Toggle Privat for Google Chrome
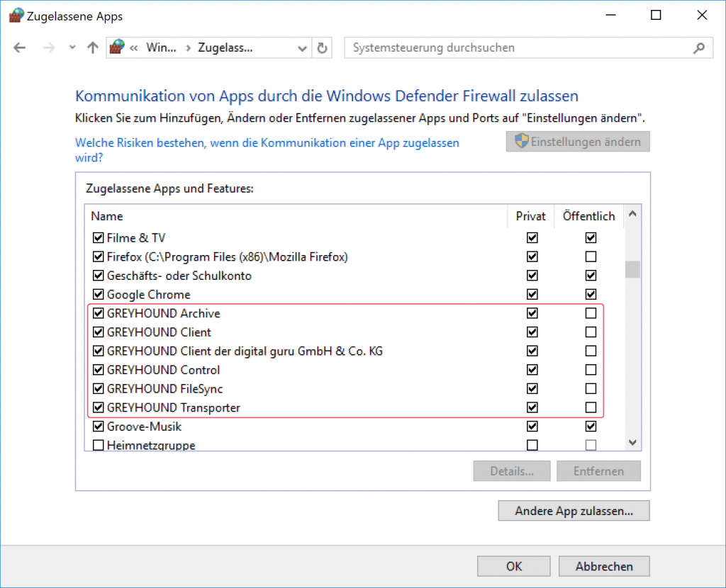This screenshot has width=726, height=588. pyautogui.click(x=532, y=294)
